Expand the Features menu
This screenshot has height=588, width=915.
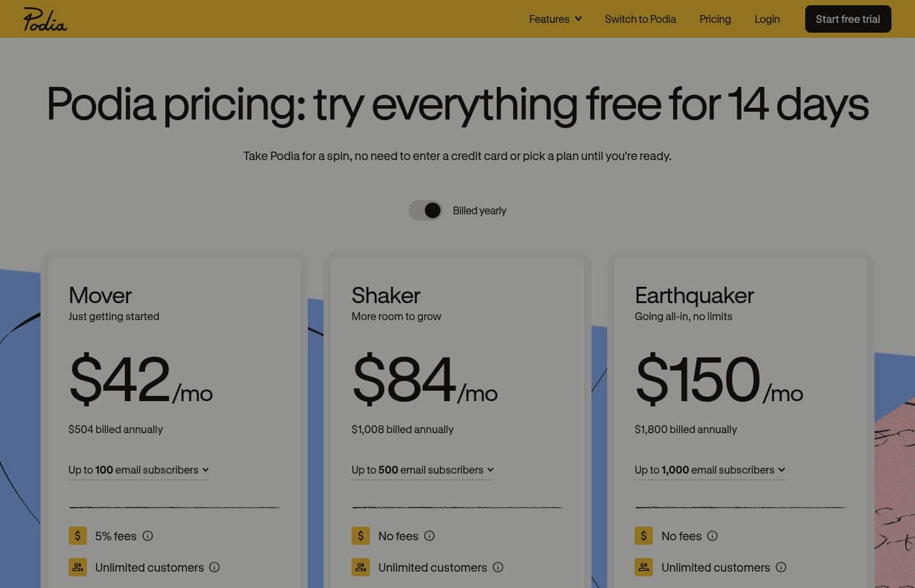pos(556,19)
